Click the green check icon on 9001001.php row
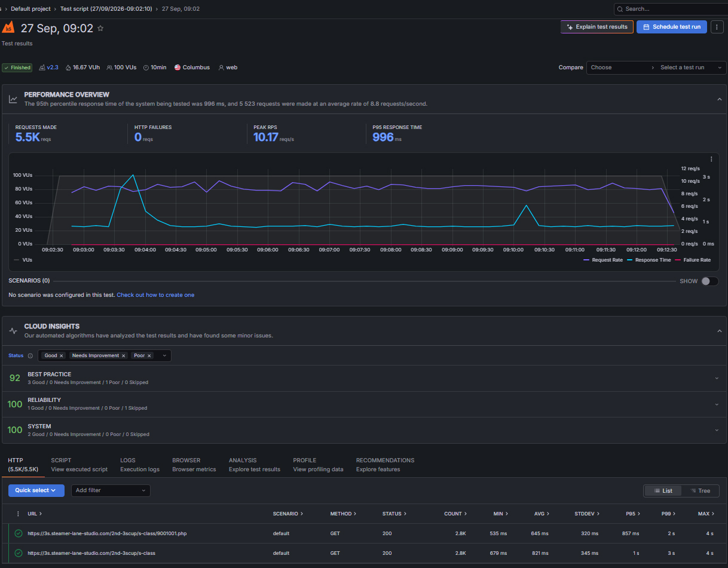The width and height of the screenshot is (728, 568). (x=19, y=533)
